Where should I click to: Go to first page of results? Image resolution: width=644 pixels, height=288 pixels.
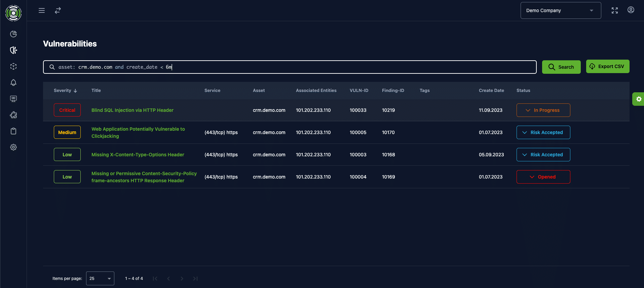155,279
